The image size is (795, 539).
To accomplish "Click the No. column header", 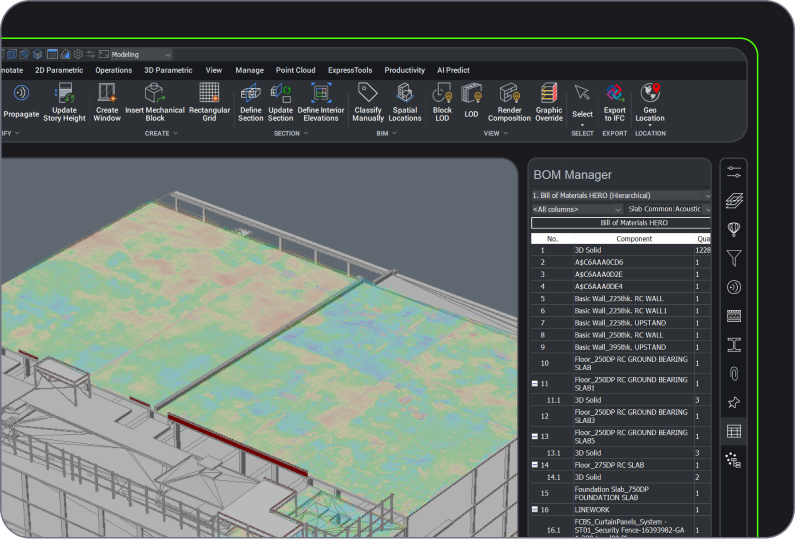I will click(552, 239).
